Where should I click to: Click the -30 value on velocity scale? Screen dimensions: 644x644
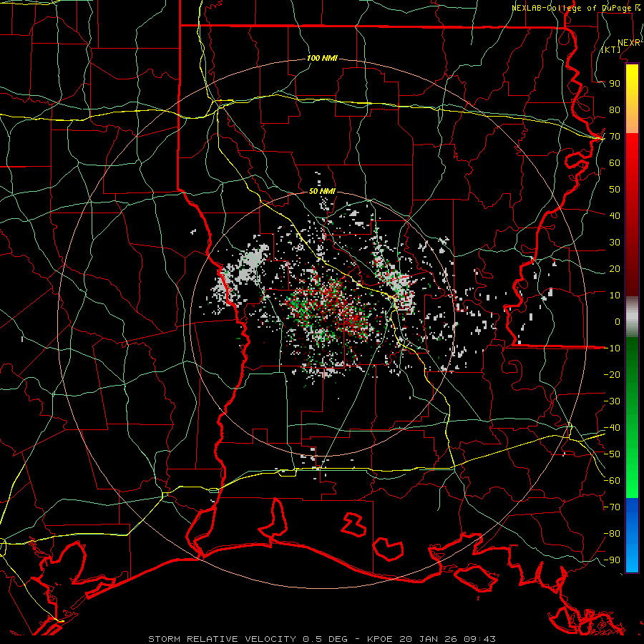(612, 401)
